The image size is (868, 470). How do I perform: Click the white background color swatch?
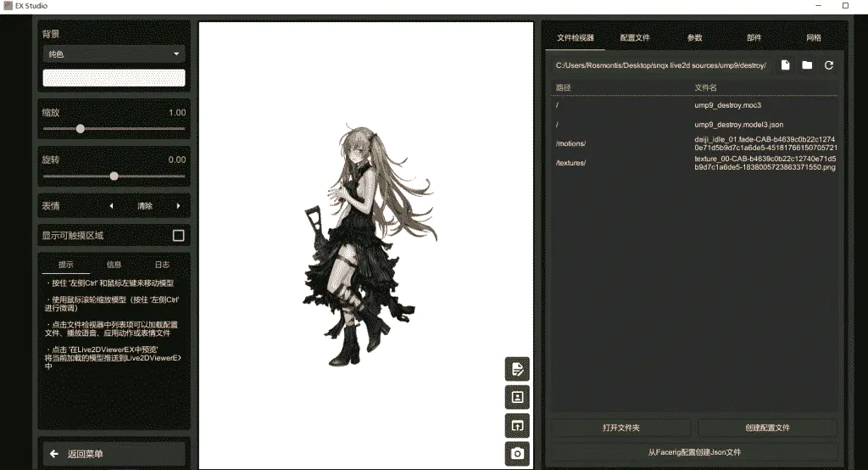point(114,77)
